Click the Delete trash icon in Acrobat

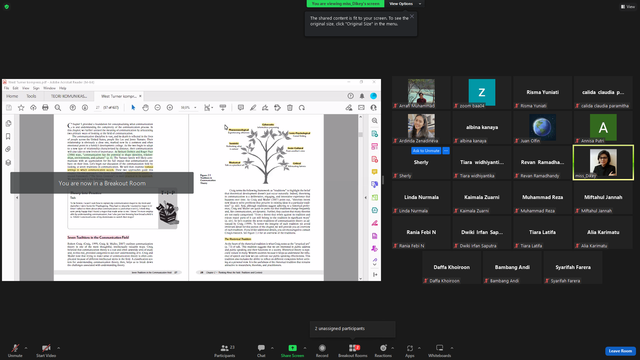(290, 108)
